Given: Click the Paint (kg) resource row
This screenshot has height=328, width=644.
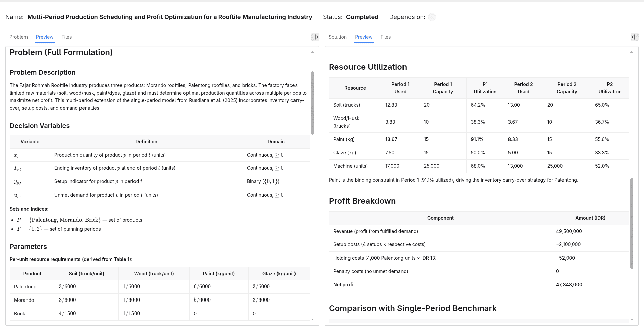Looking at the screenshot, I should 479,139.
